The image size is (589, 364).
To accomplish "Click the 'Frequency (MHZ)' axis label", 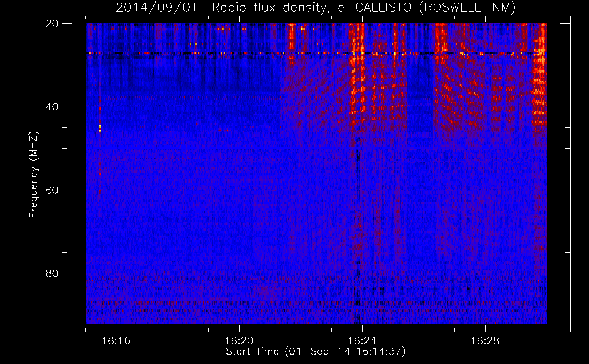I will [x=33, y=175].
